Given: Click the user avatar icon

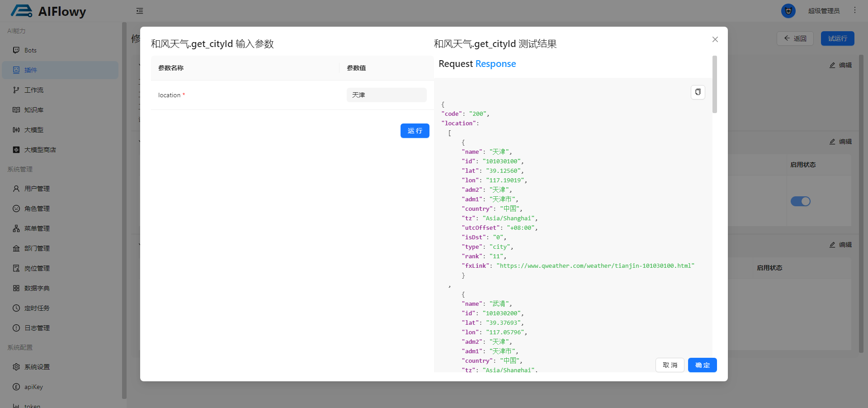Looking at the screenshot, I should click(x=788, y=11).
